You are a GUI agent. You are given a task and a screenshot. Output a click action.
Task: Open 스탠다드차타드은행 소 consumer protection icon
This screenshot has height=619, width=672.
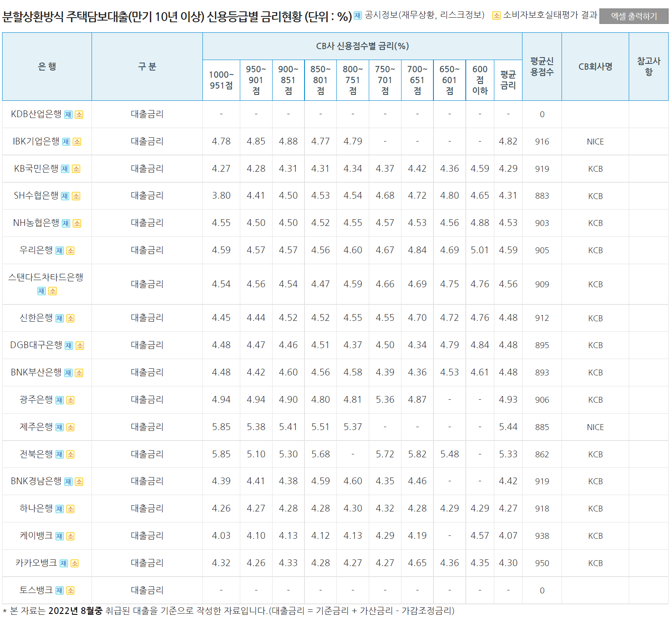click(52, 291)
